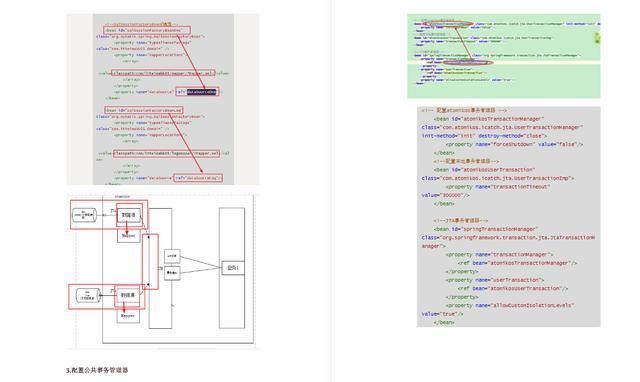Click the comment line '配置atomikos事务管理器'
640x382 pixels.
(x=464, y=110)
